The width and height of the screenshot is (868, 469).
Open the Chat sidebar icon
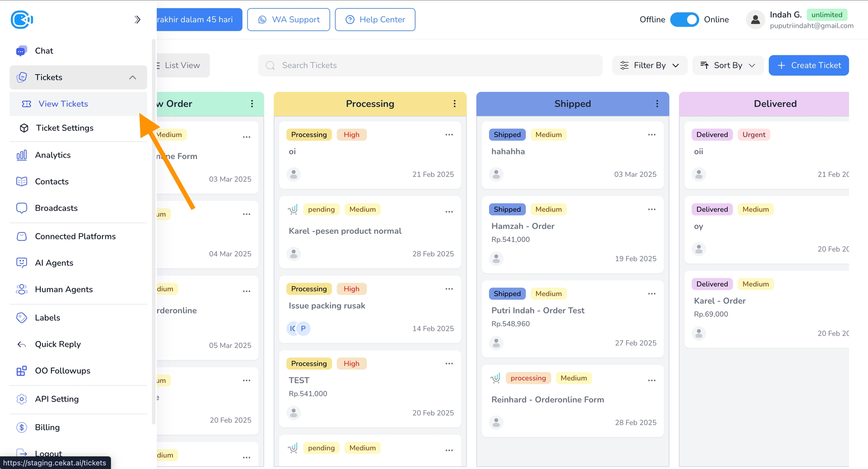point(21,51)
